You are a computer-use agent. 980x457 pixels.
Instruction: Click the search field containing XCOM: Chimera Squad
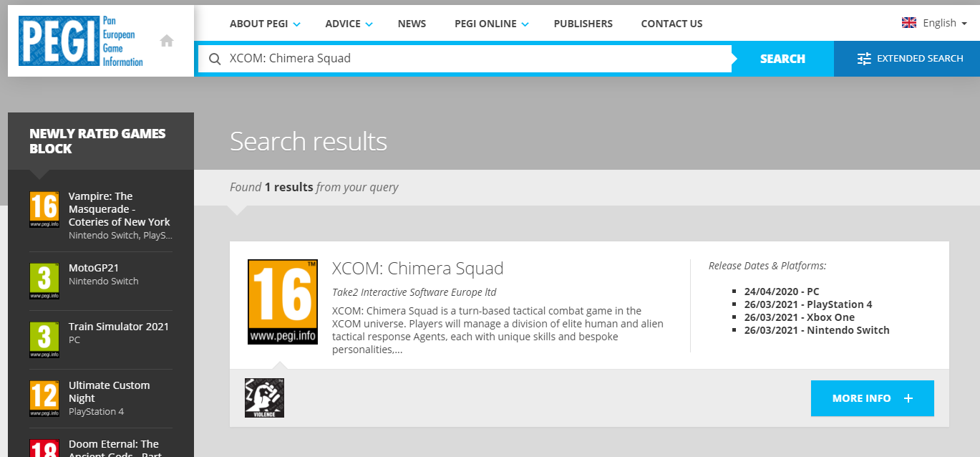465,59
